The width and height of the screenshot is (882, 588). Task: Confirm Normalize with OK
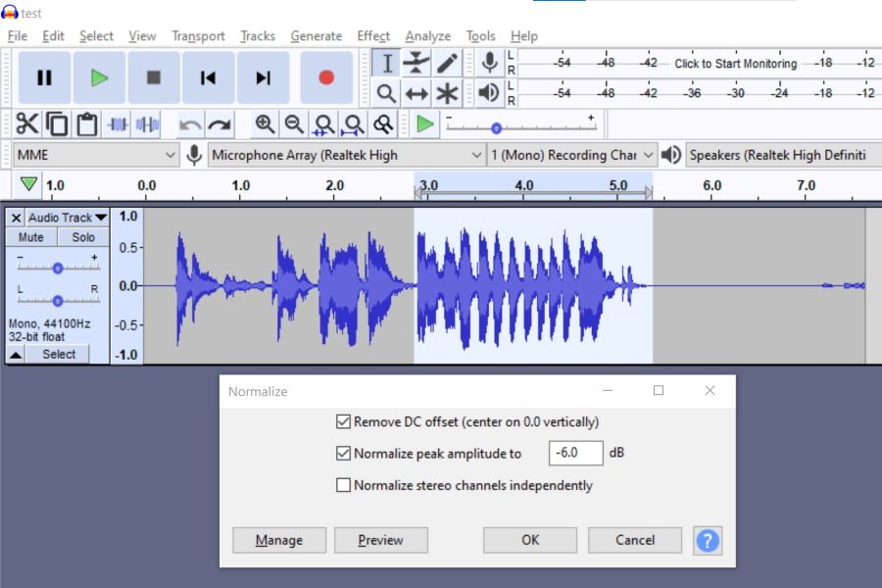click(x=530, y=540)
